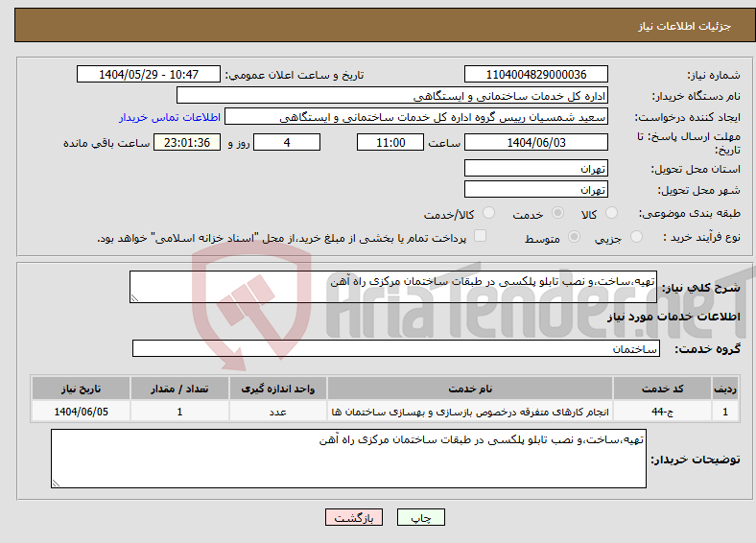Viewport: 756px width, 543px height.
Task: Select the جزیی purchase type radio
Action: [636, 236]
